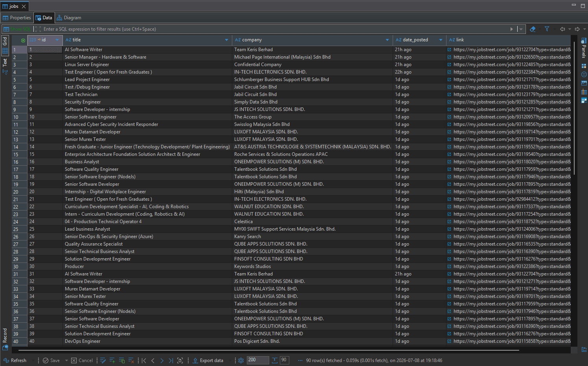
Task: Expand the company column header dropdown
Action: (x=387, y=40)
